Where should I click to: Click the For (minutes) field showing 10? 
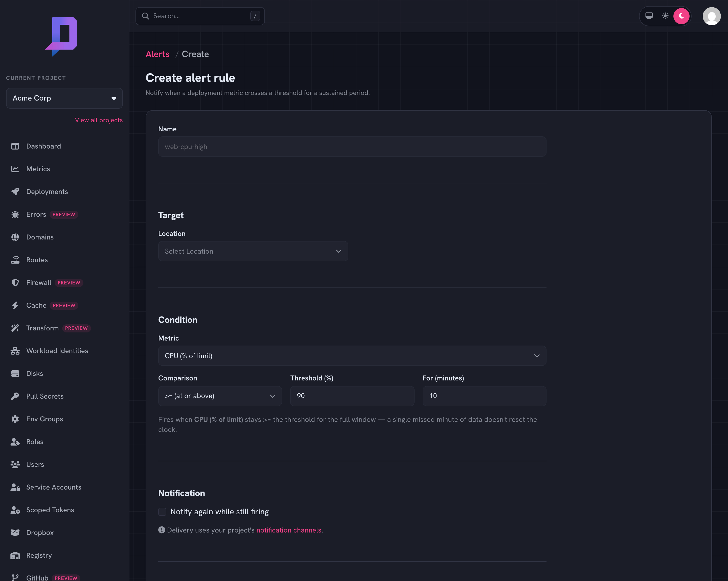[x=484, y=396]
